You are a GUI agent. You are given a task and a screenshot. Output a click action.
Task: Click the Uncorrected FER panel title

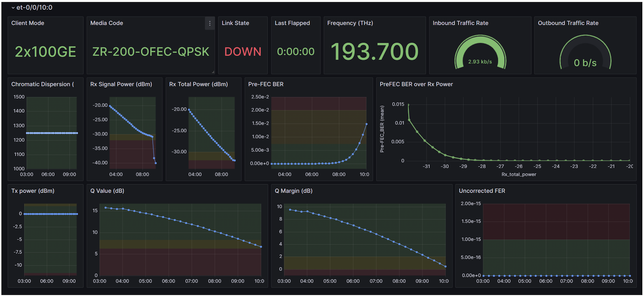pos(482,191)
